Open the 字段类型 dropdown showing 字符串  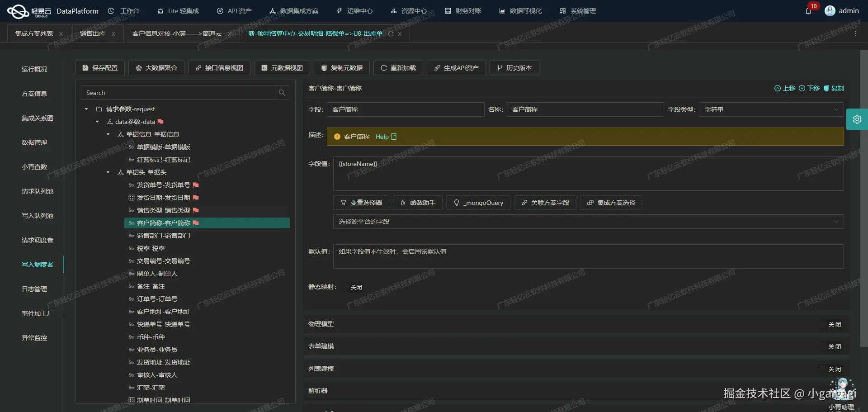coord(771,109)
